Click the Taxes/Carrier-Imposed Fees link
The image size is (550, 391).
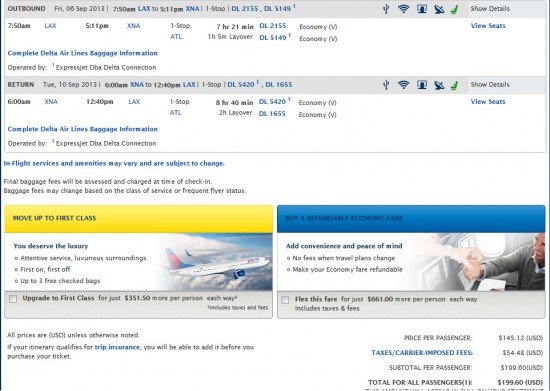tap(422, 353)
